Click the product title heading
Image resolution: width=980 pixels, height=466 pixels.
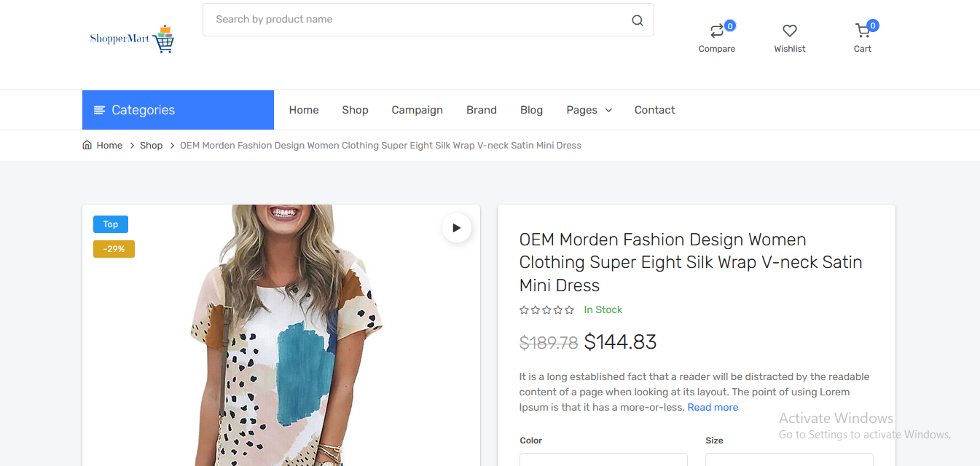(691, 262)
